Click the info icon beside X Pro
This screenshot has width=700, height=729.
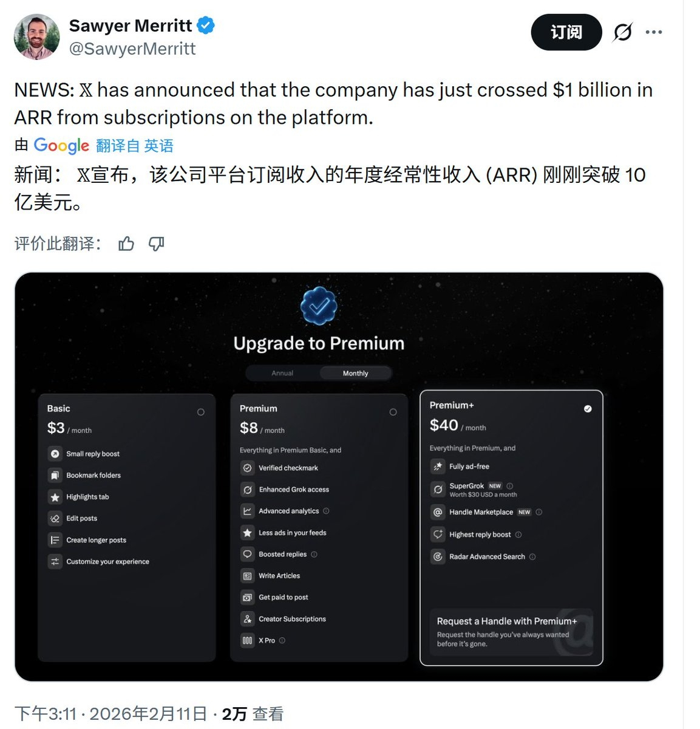pyautogui.click(x=282, y=640)
